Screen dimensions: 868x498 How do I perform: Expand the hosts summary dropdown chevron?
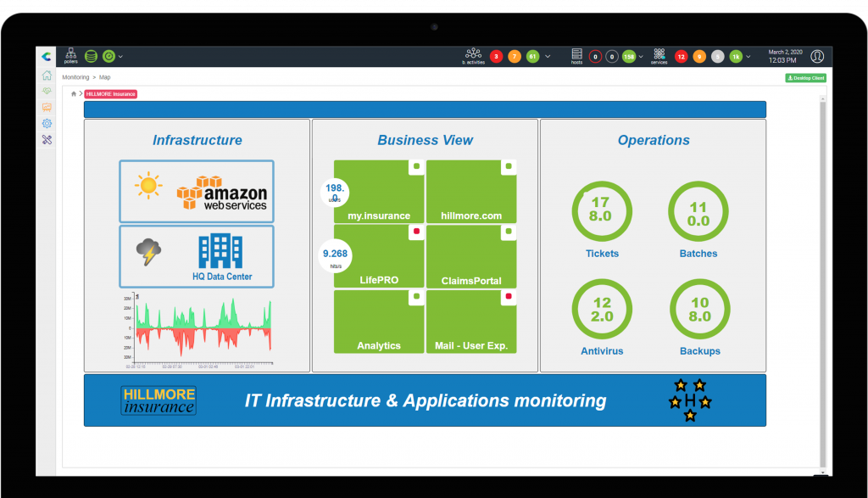coord(641,57)
